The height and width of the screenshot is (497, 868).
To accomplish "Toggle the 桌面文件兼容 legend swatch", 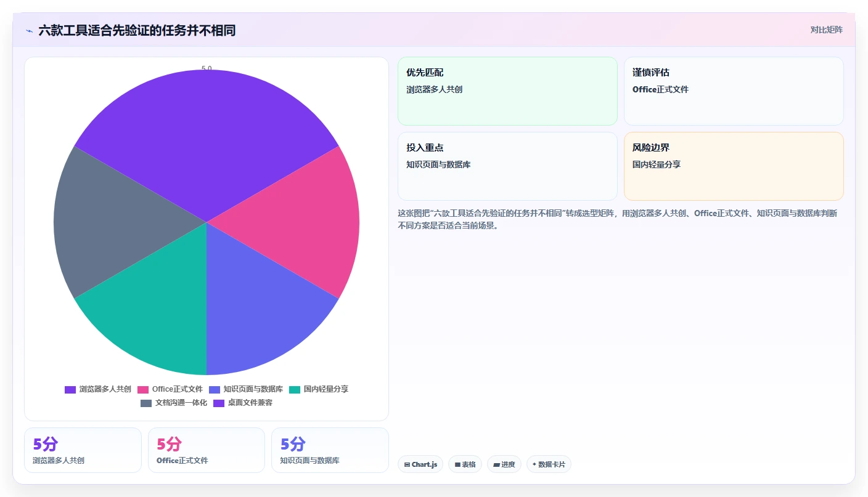I will 219,403.
